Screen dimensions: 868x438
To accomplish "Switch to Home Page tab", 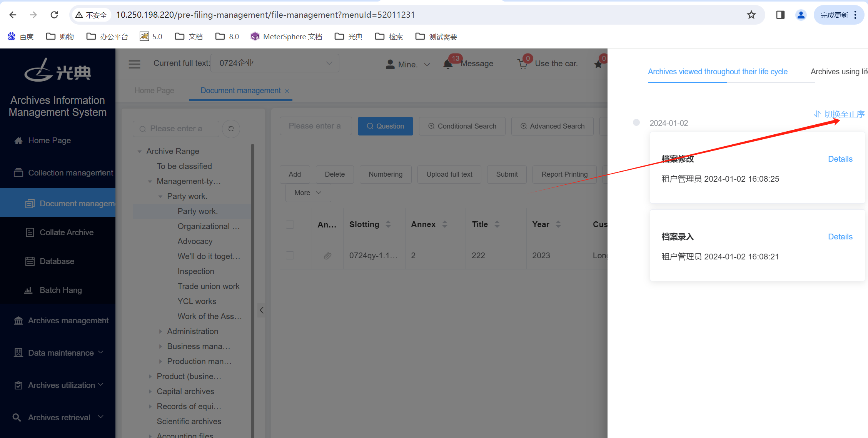I will 154,90.
